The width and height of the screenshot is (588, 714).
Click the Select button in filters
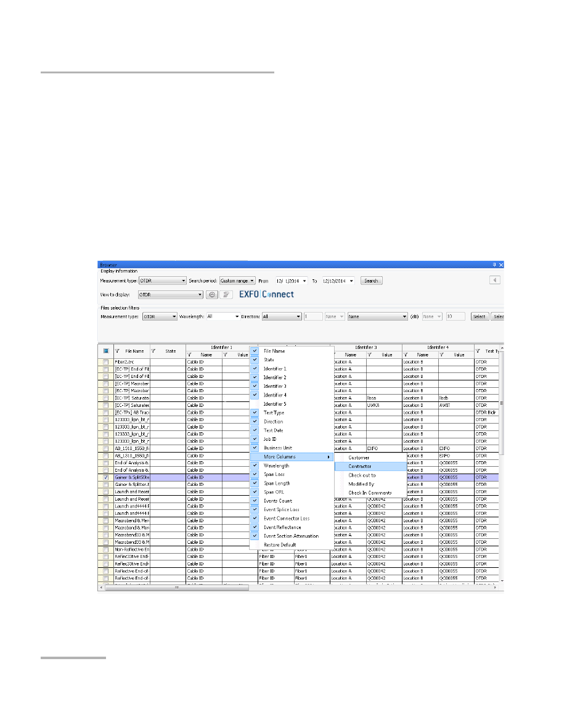[x=480, y=316]
